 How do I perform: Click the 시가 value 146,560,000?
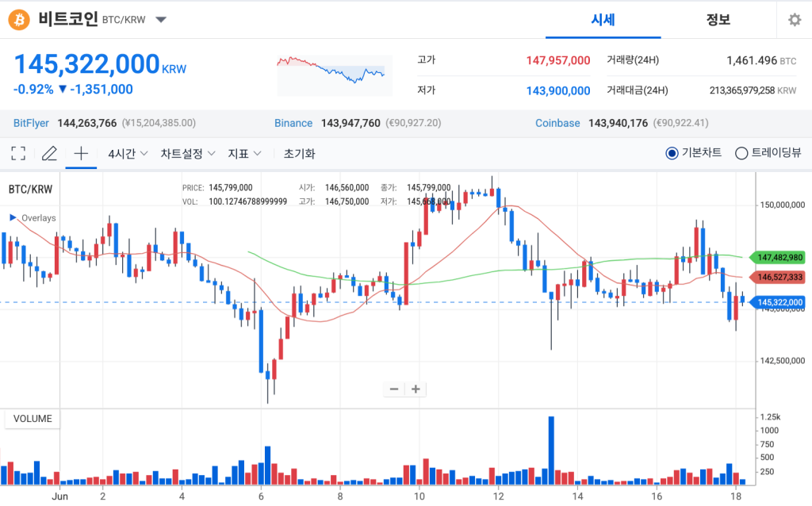point(347,187)
